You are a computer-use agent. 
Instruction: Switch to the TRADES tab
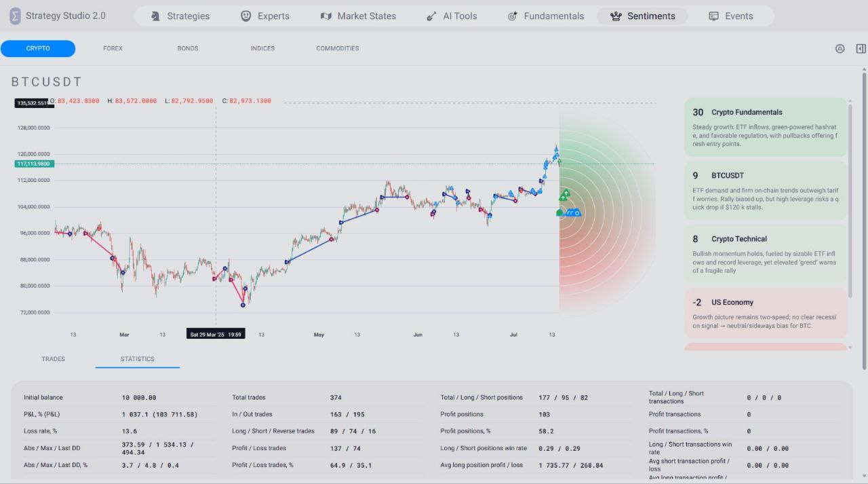coord(53,359)
